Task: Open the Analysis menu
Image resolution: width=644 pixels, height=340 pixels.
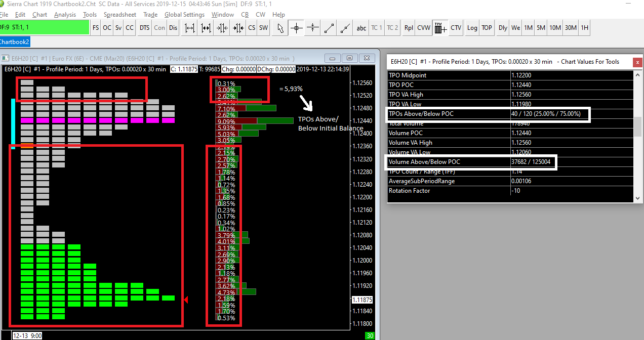Action: pos(65,15)
